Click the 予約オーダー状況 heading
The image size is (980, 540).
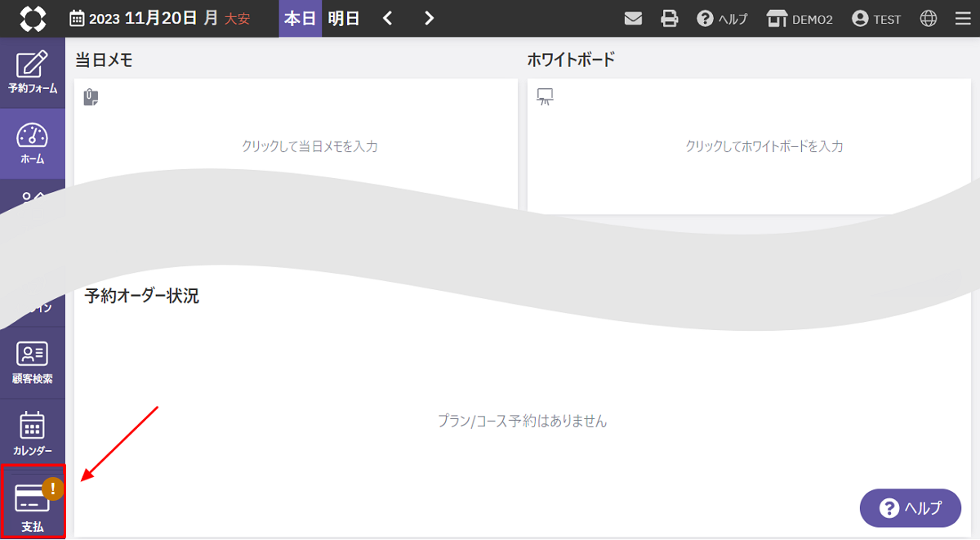(x=142, y=296)
